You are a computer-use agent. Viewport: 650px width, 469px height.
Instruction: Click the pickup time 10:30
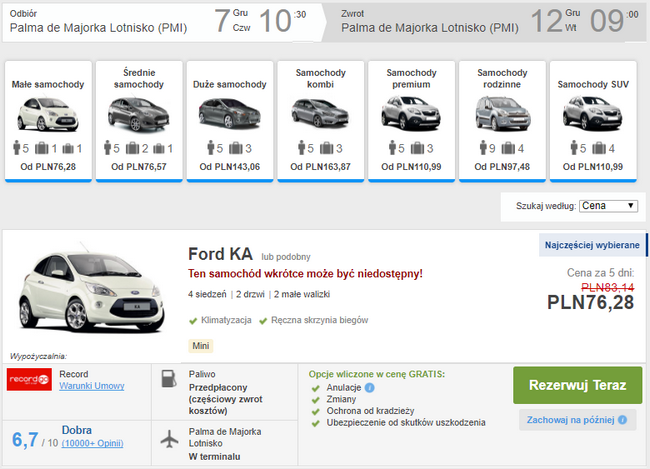(x=282, y=20)
